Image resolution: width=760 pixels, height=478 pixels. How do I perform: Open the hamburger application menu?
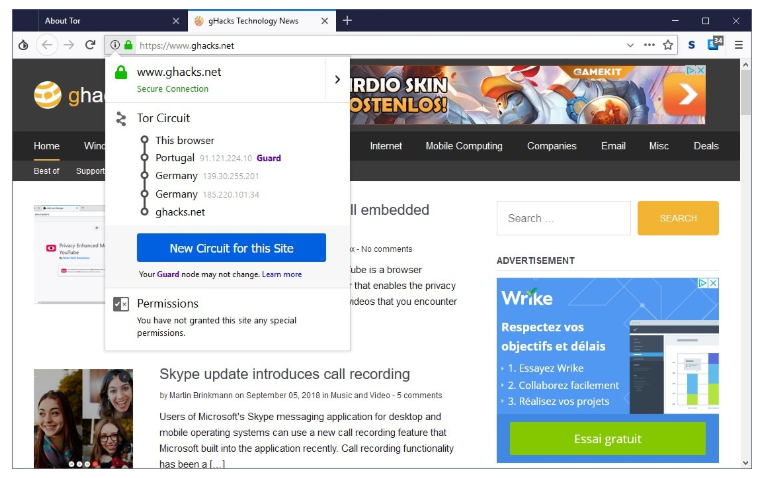coord(739,45)
